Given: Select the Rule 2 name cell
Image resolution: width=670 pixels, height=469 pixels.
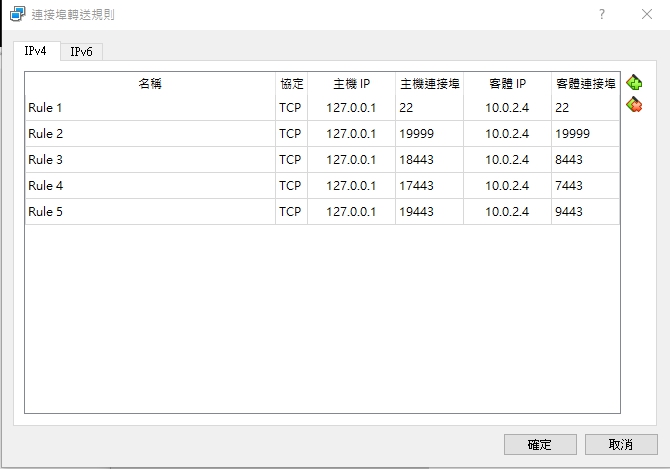Looking at the screenshot, I should coord(150,134).
